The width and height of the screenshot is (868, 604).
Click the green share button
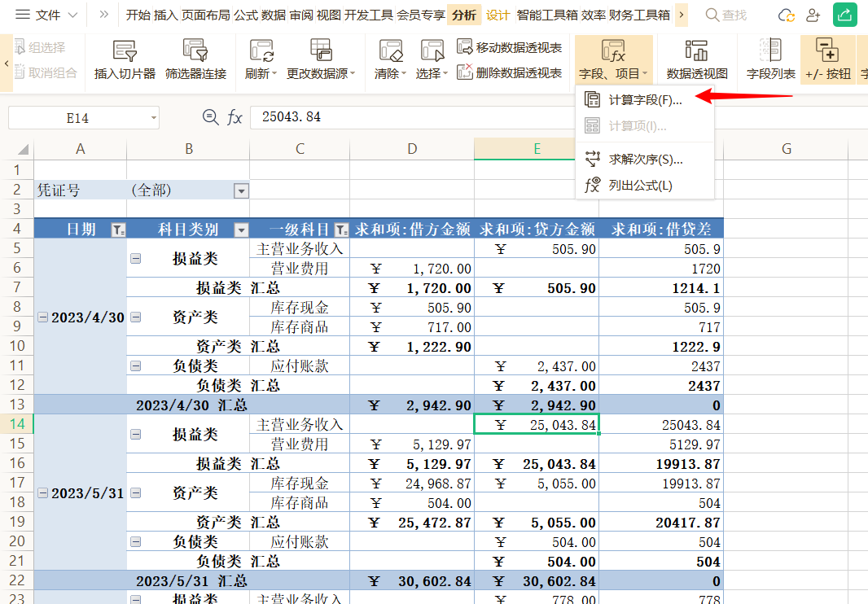pos(844,15)
